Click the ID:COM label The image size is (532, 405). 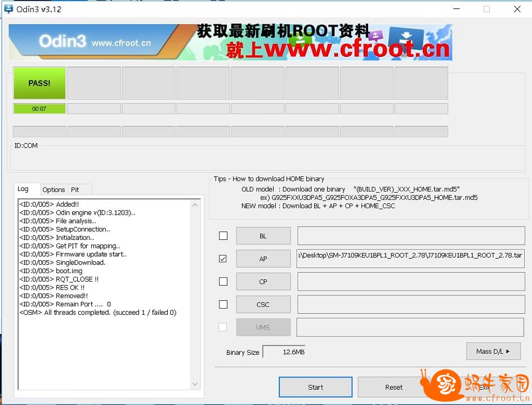[x=26, y=146]
